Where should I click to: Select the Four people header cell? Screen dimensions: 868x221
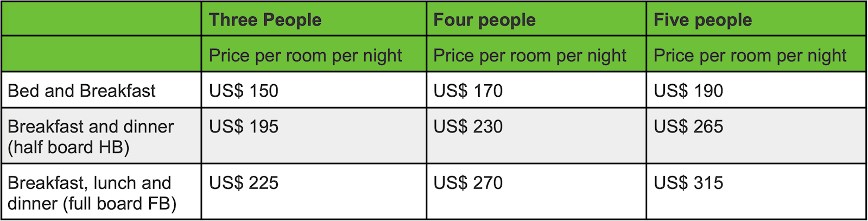pyautogui.click(x=484, y=20)
